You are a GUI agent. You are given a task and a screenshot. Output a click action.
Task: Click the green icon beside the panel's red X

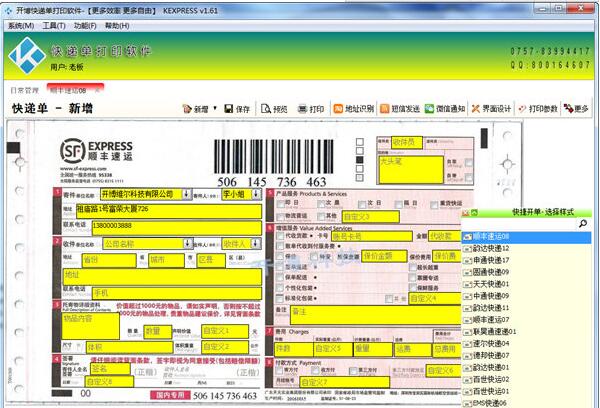click(x=474, y=213)
